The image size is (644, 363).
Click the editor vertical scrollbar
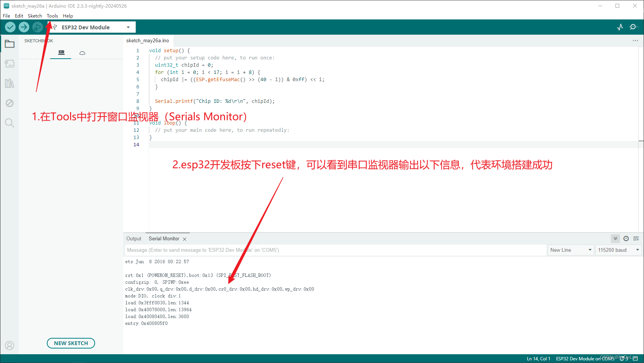(641, 139)
